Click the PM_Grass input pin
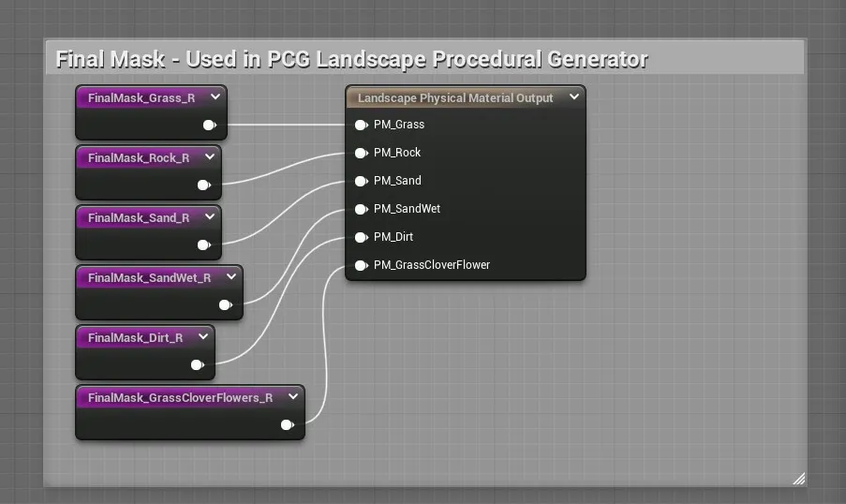This screenshot has width=846, height=504. 361,125
